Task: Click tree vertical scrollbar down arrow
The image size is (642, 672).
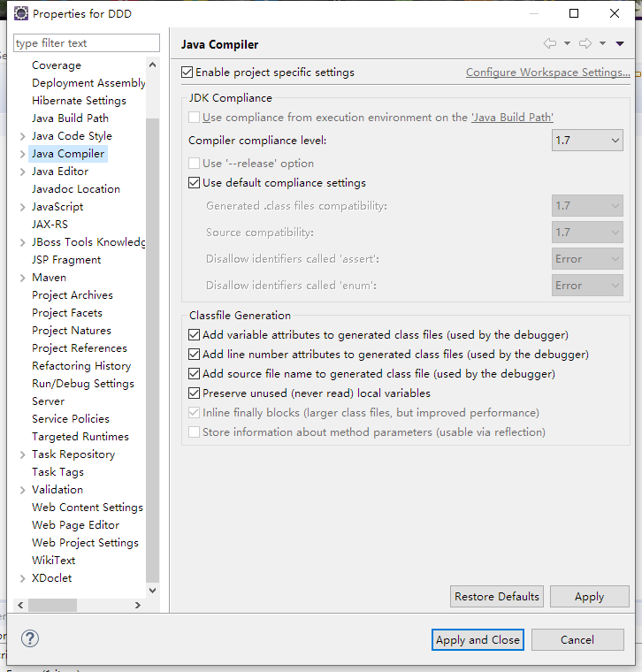Action: tap(153, 591)
